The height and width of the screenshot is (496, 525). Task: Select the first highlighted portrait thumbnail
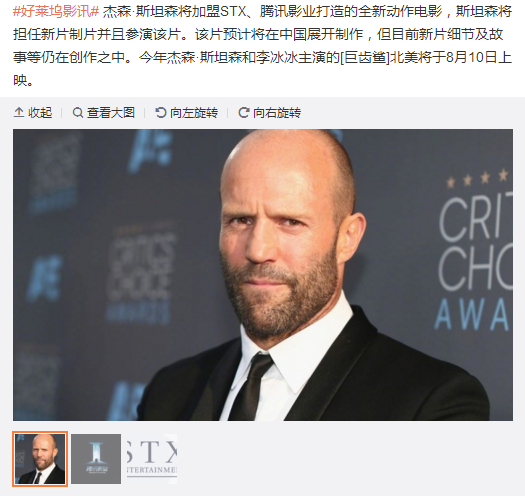[x=40, y=459]
